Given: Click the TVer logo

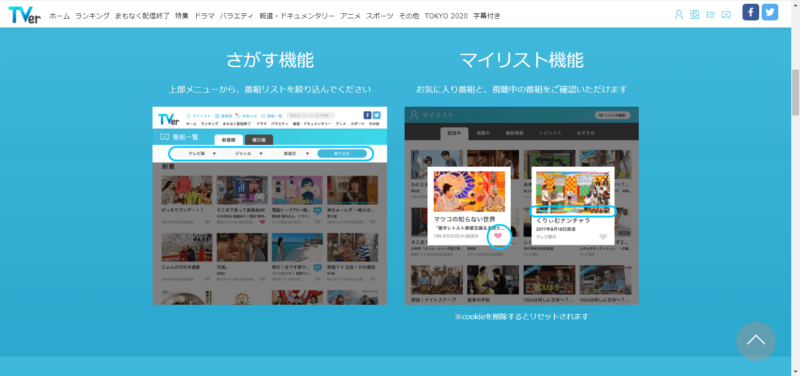Looking at the screenshot, I should 24,15.
